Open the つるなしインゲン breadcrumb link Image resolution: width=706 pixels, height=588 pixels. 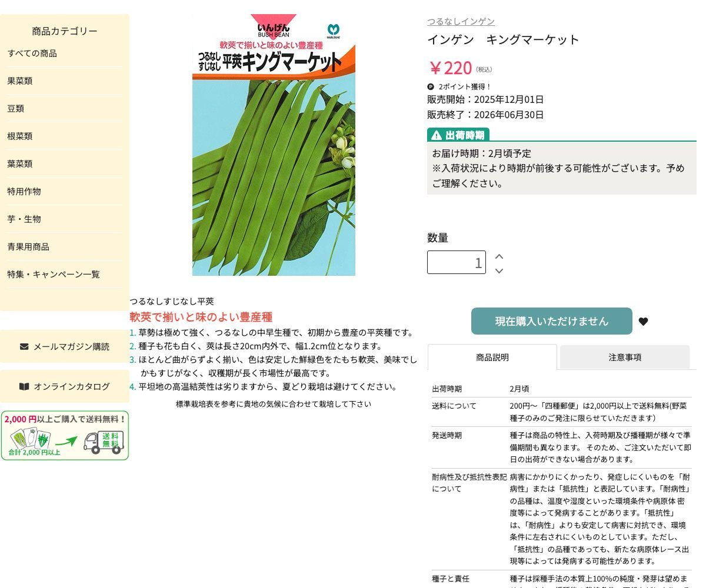[x=461, y=22]
